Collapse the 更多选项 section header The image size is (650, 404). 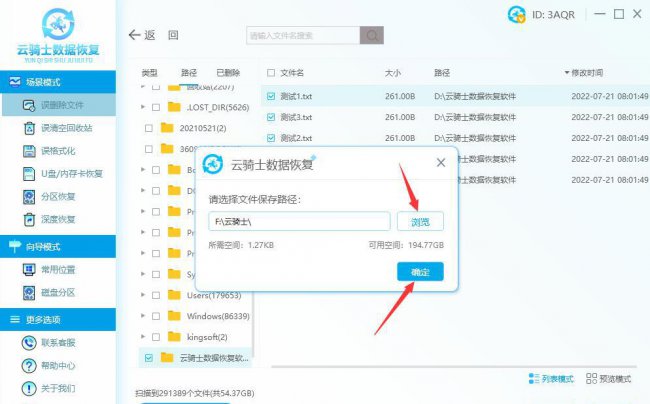[58, 319]
